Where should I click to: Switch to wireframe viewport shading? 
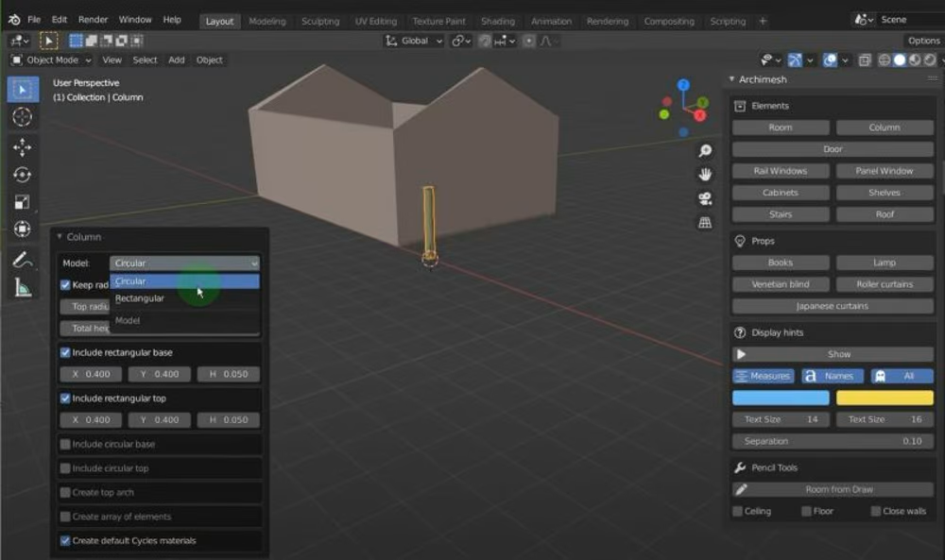coord(885,59)
